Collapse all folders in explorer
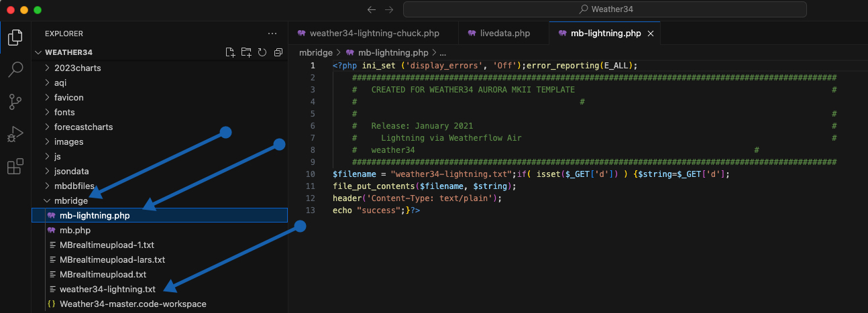The height and width of the screenshot is (313, 868). coord(278,52)
